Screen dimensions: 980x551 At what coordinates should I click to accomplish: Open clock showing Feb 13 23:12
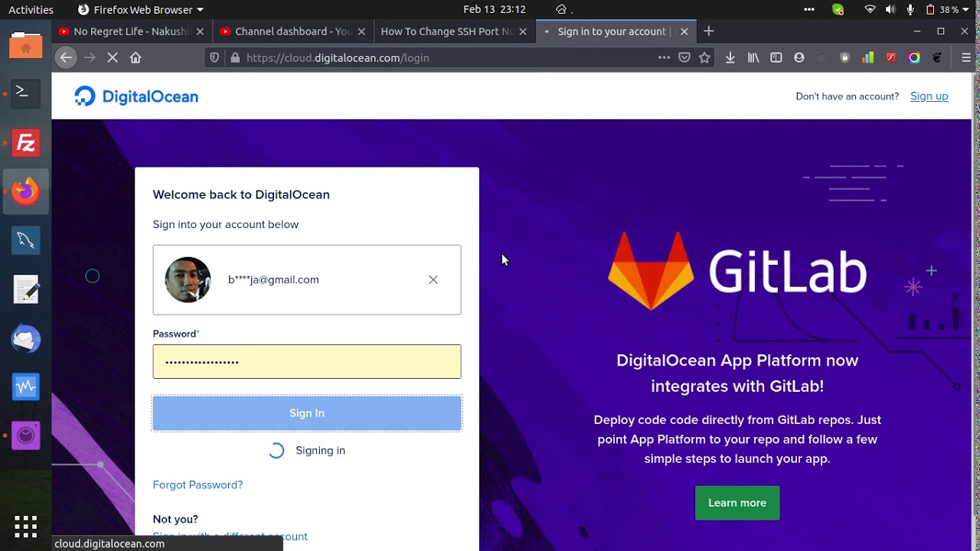[x=495, y=9]
